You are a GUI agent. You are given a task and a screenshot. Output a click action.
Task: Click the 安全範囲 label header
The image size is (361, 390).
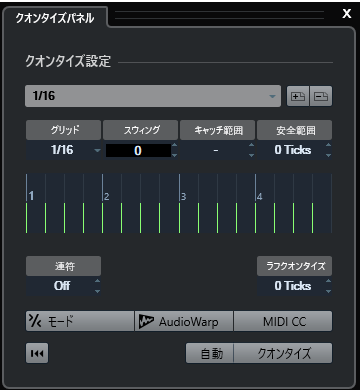pyautogui.click(x=295, y=130)
